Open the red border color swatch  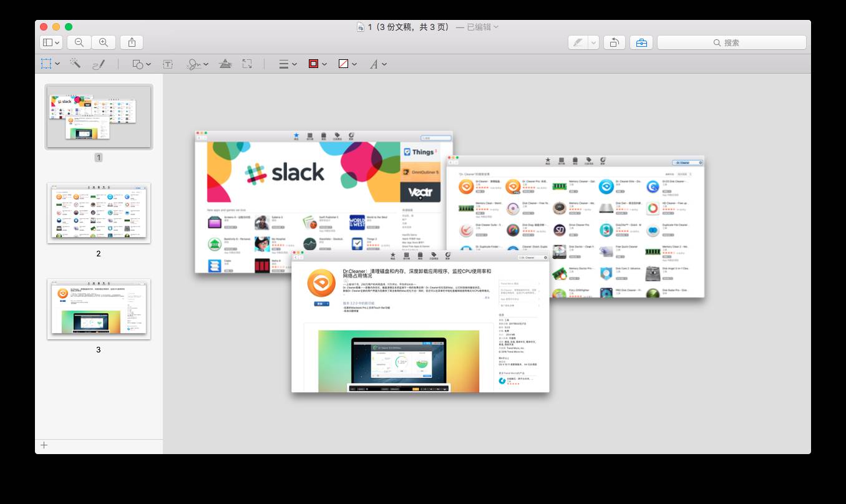(x=317, y=64)
